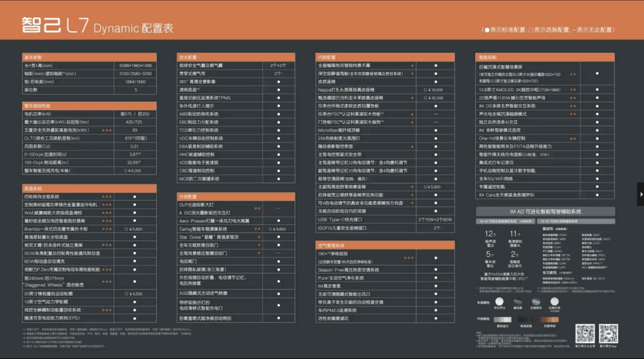Click the power/torque value 425/725

(x=134, y=122)
